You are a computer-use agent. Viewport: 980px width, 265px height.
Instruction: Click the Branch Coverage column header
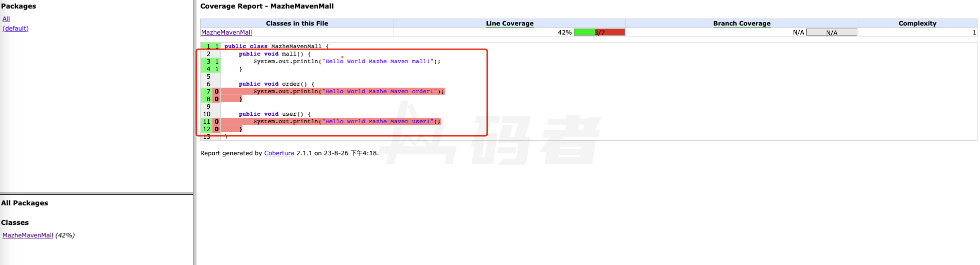(741, 24)
